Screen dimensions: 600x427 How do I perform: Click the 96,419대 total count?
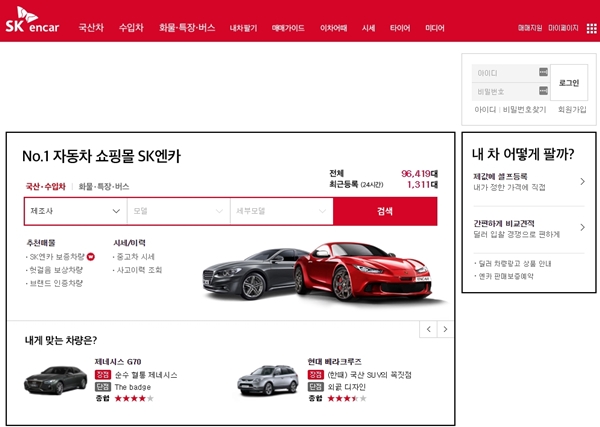click(419, 174)
